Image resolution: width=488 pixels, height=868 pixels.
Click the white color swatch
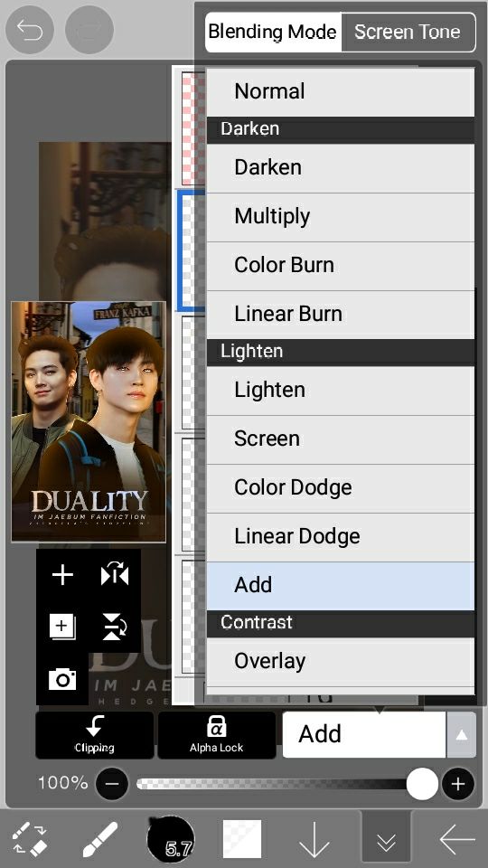pyautogui.click(x=242, y=839)
